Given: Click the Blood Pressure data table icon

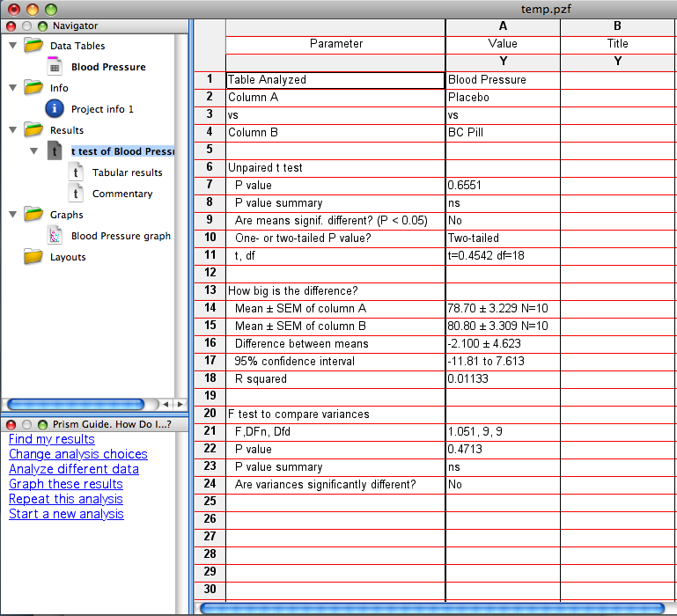Looking at the screenshot, I should click(55, 66).
